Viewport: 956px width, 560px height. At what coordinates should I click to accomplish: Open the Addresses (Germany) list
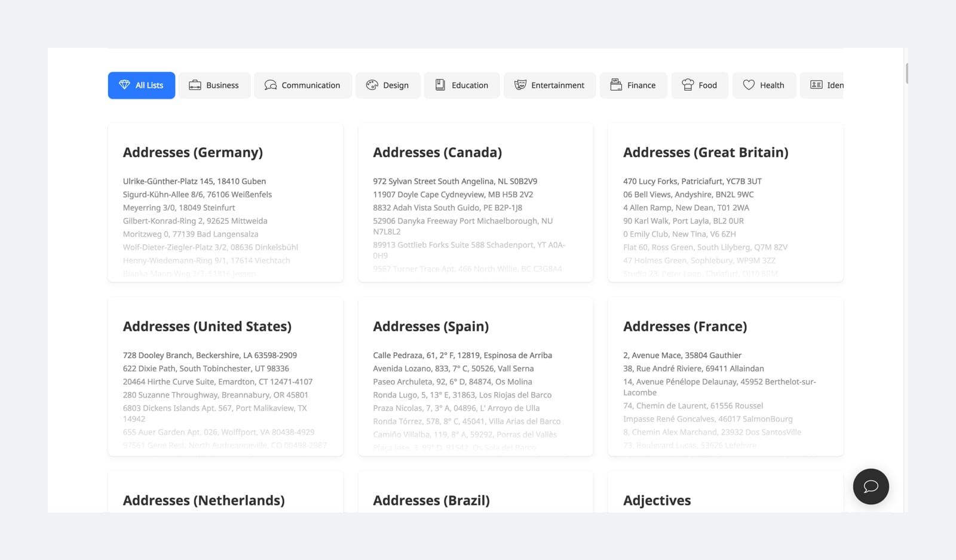[192, 152]
